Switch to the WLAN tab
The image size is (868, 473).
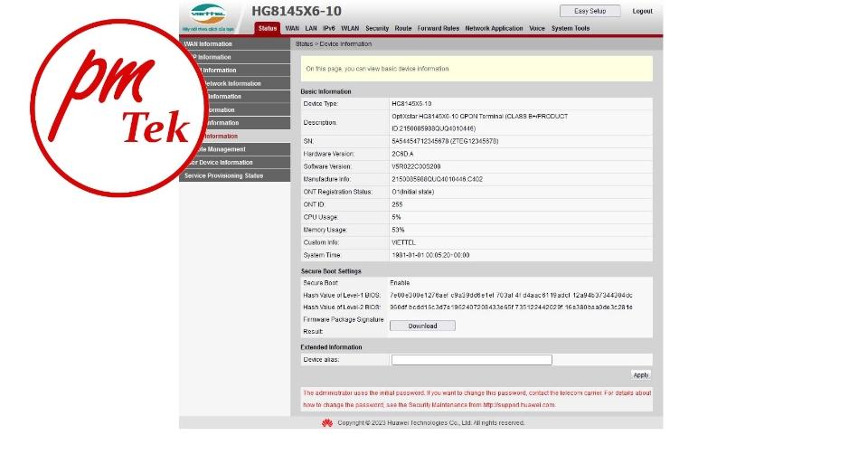coord(350,28)
